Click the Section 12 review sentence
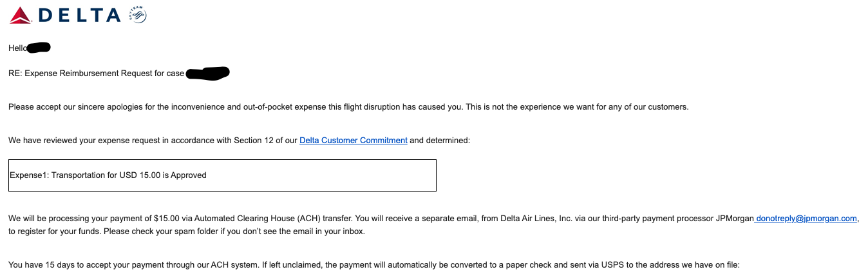 (x=240, y=140)
